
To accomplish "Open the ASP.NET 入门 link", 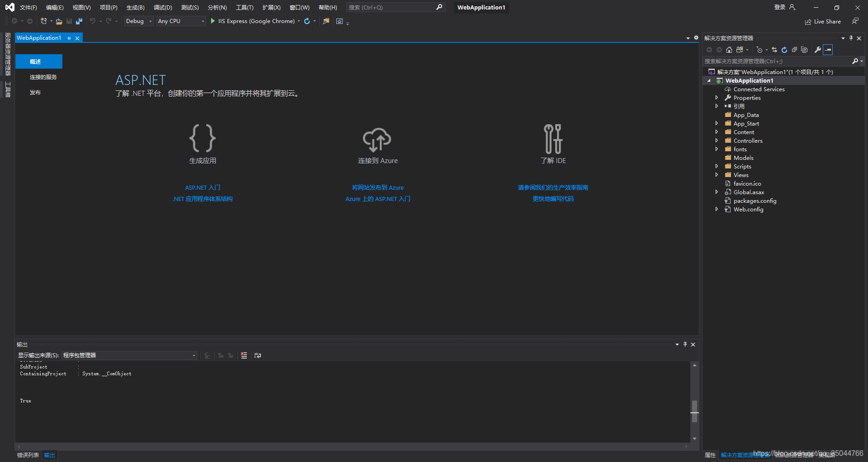I will coord(203,187).
